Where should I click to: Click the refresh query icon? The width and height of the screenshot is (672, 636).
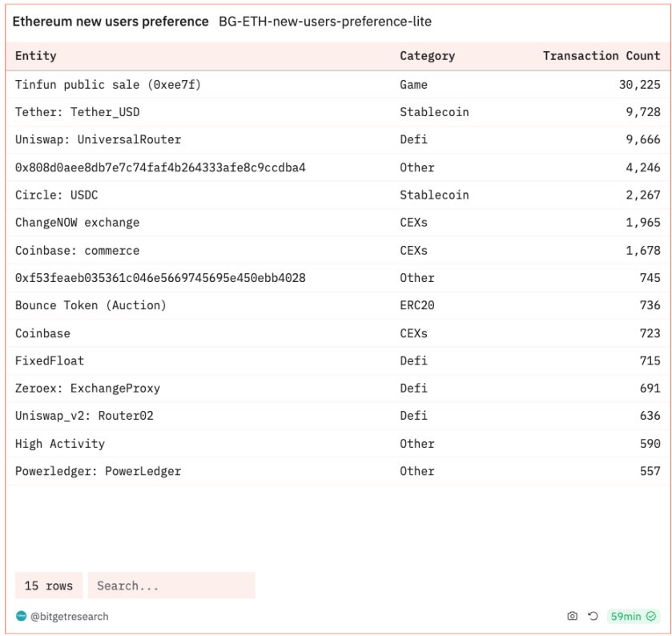click(593, 616)
